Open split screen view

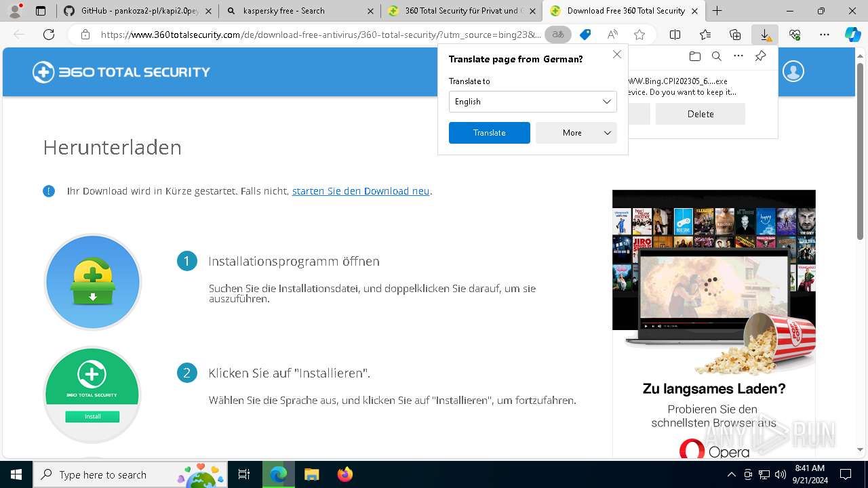(x=675, y=35)
